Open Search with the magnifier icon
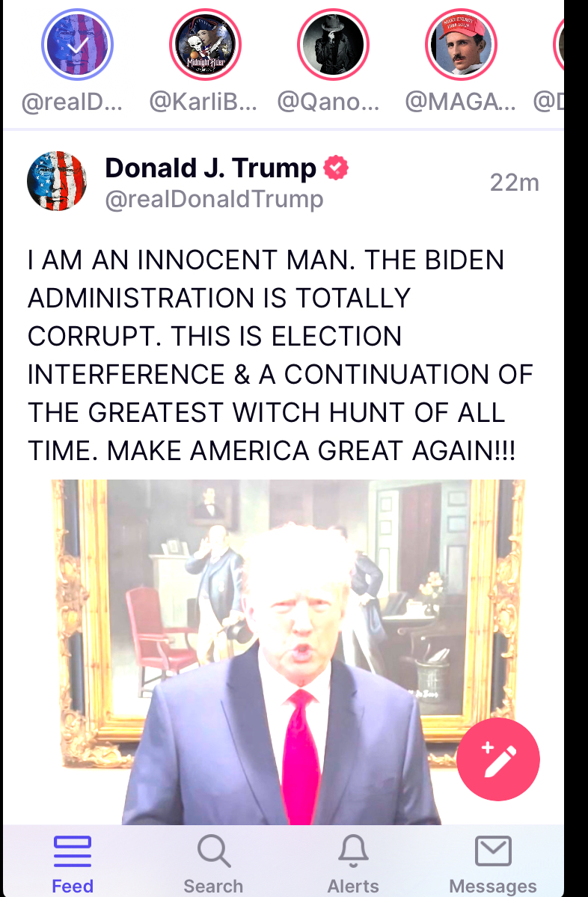This screenshot has height=897, width=588. 213,864
